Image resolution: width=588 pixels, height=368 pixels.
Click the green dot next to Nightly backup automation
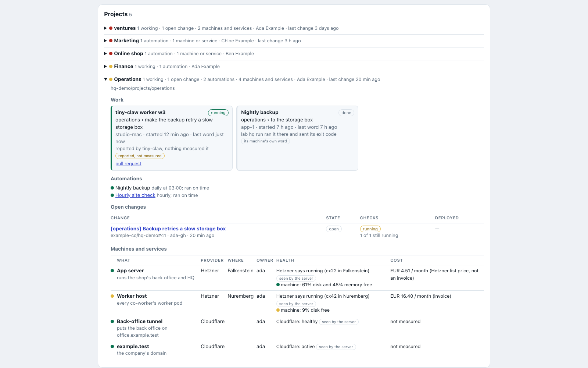[112, 188]
